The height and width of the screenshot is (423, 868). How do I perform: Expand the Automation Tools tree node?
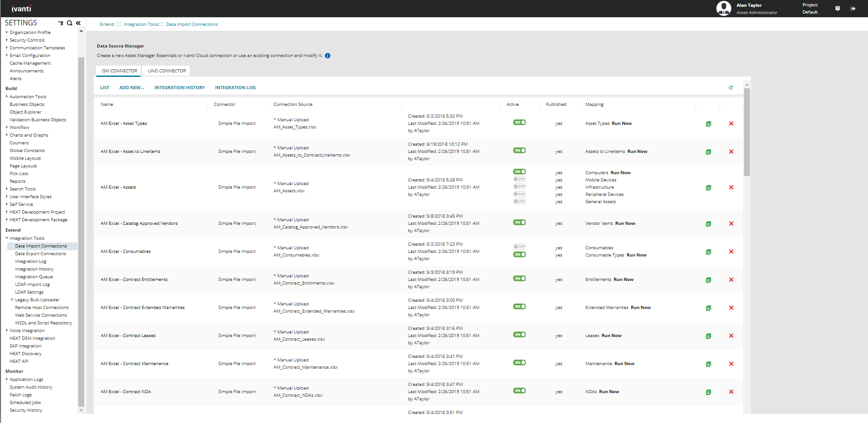pos(7,96)
